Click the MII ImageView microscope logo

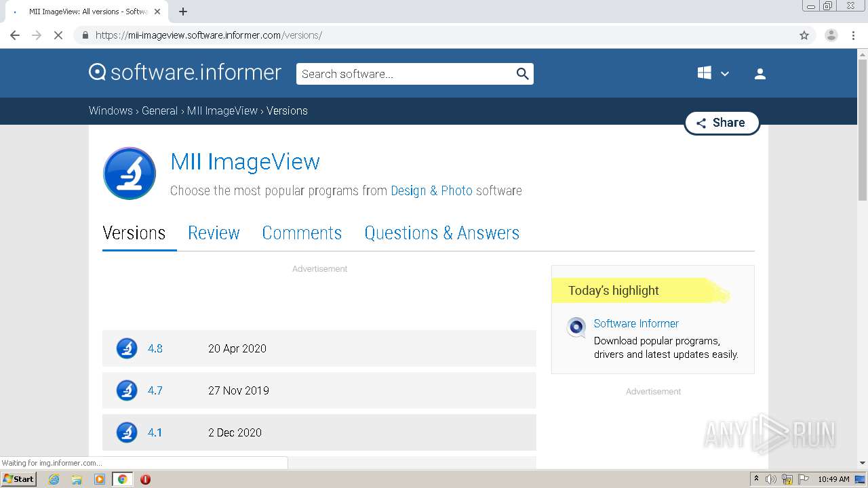(x=130, y=174)
